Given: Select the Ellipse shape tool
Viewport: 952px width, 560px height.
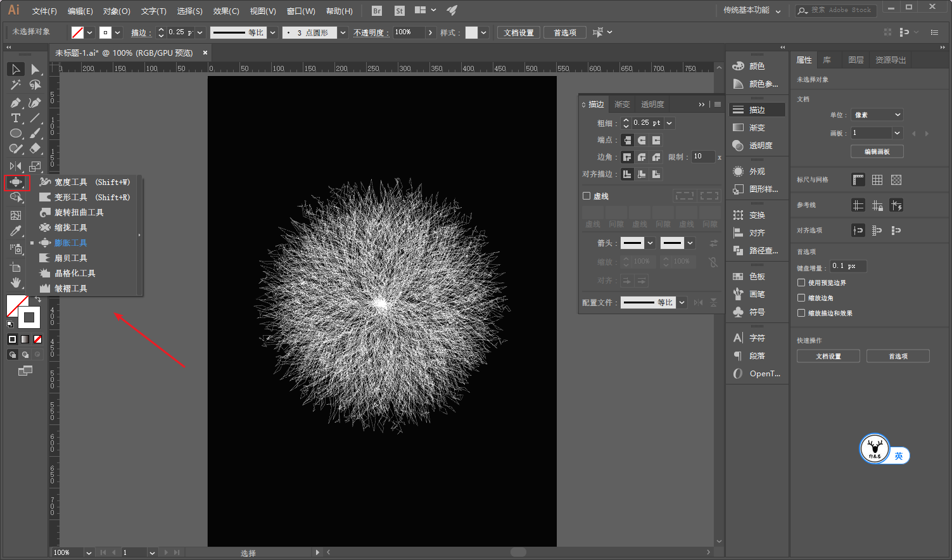Looking at the screenshot, I should click(x=16, y=133).
